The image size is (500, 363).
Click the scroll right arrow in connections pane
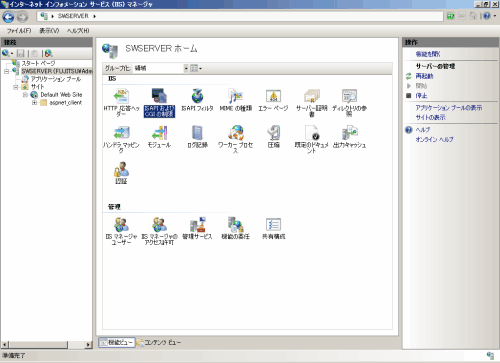[88, 344]
